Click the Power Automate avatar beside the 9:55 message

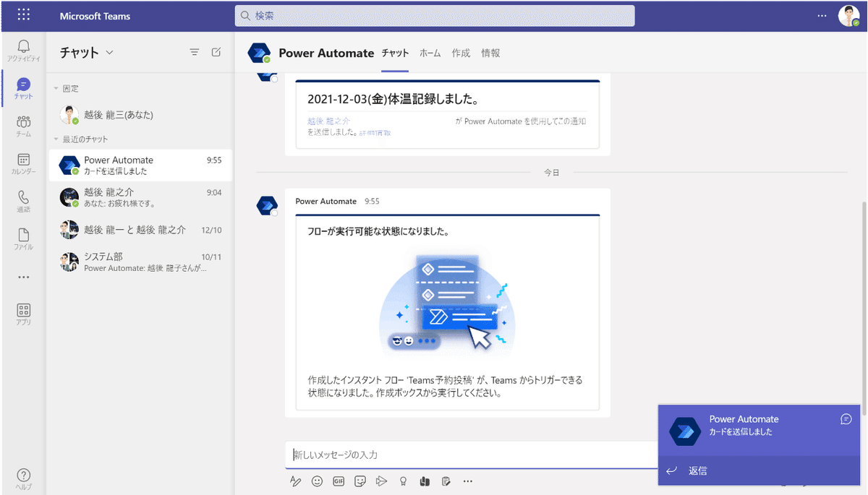click(x=268, y=206)
